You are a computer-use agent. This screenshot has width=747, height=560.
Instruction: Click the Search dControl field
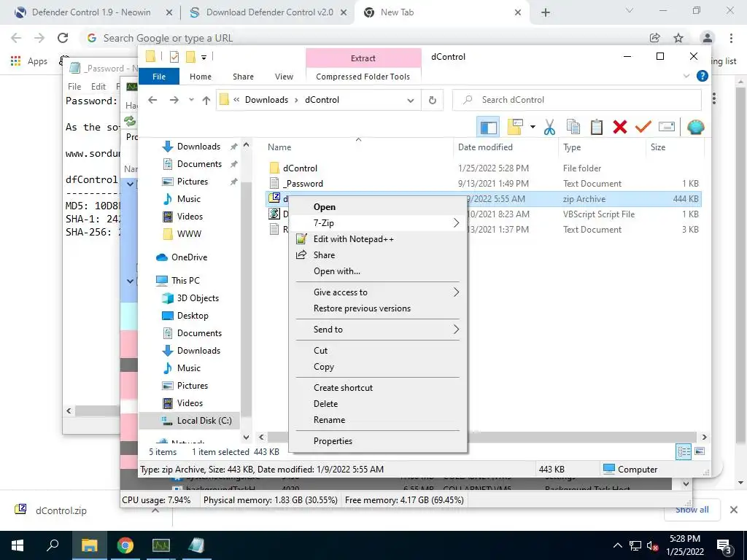pos(576,100)
